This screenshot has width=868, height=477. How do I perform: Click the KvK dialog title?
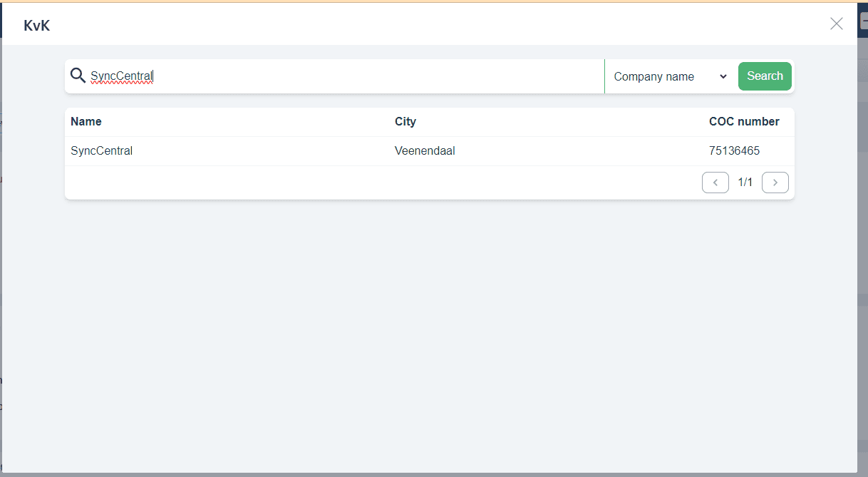pos(37,26)
